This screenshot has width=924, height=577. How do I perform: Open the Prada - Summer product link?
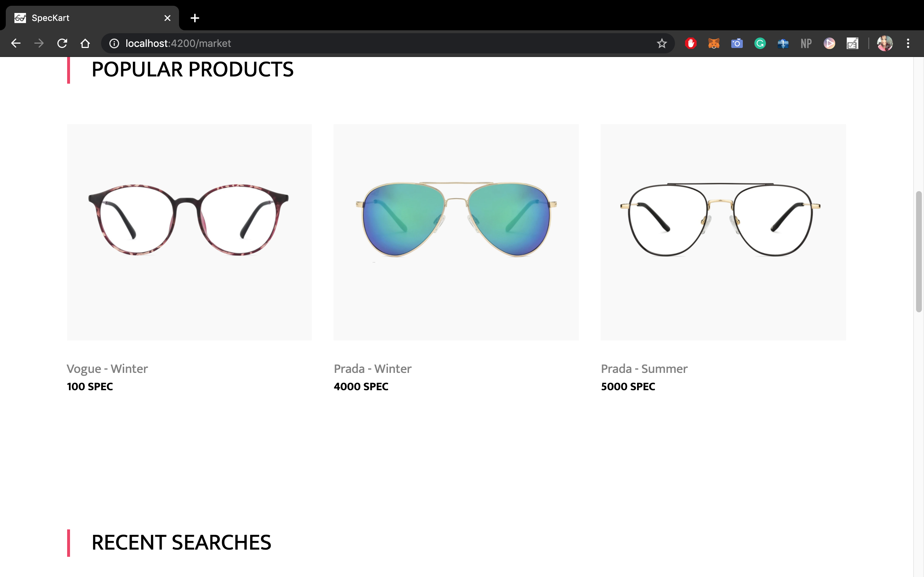[644, 369]
